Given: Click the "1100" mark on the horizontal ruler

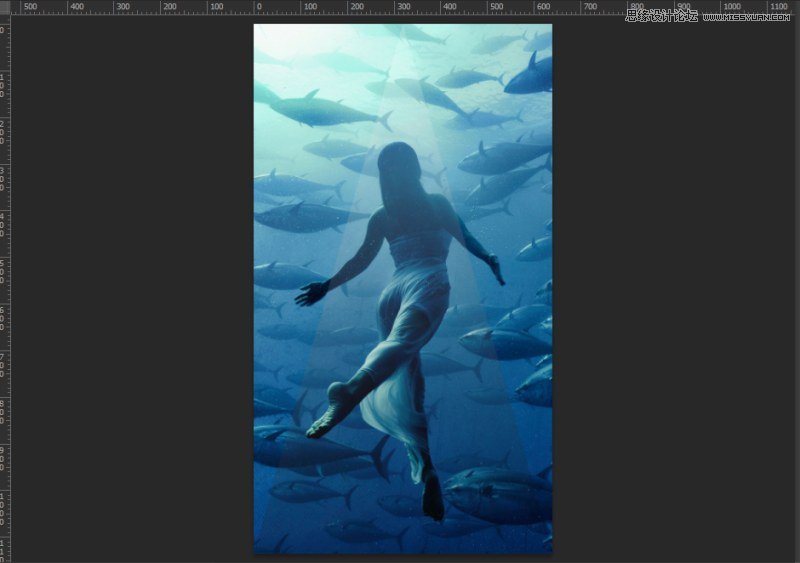Looking at the screenshot, I should 779,7.
